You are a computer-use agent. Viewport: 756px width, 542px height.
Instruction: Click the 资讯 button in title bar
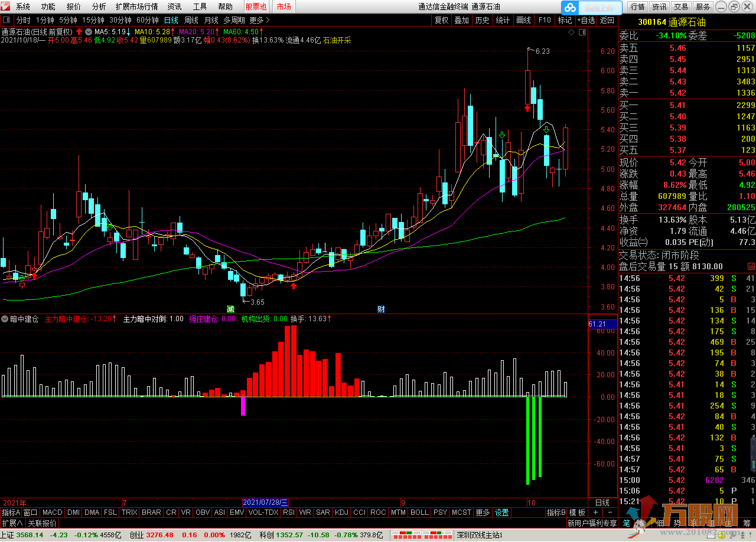659,6
